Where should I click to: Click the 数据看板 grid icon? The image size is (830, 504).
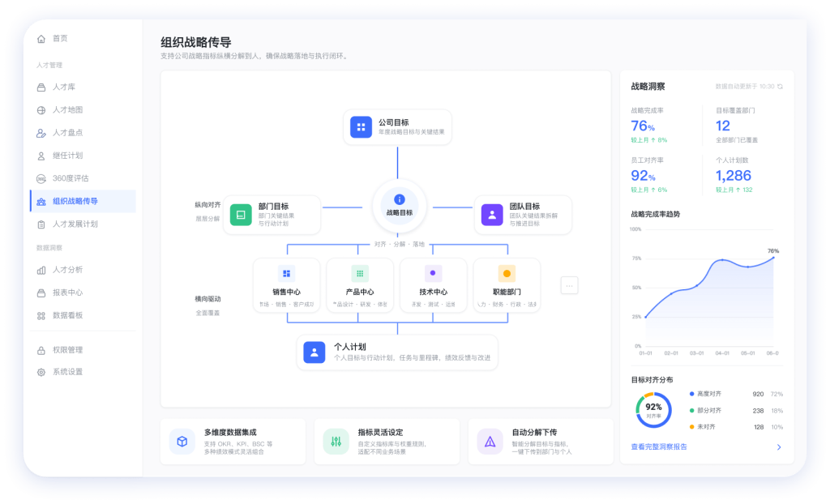(41, 315)
